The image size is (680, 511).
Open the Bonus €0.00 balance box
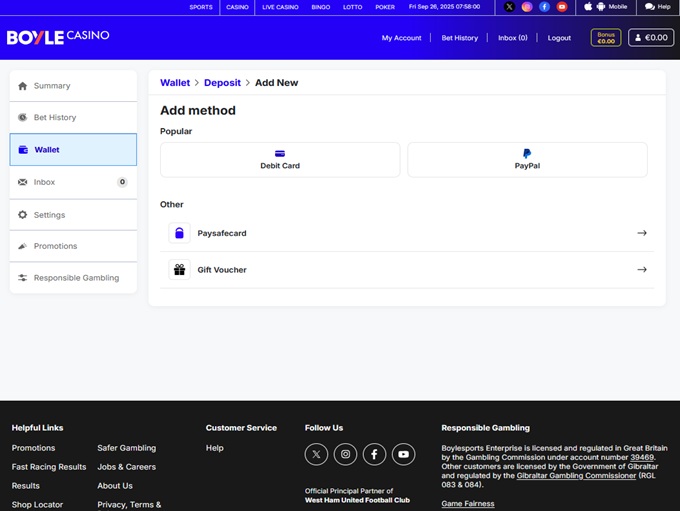click(x=606, y=38)
